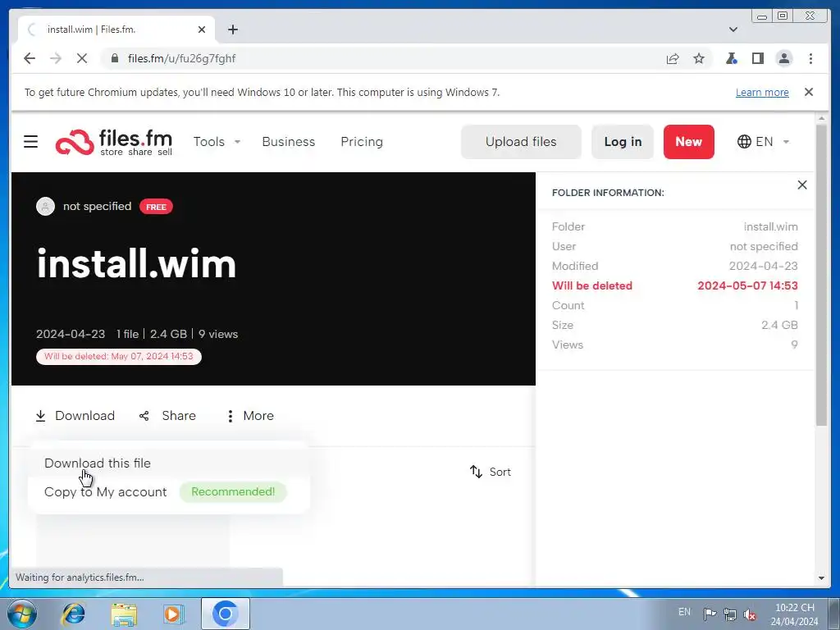The image size is (840, 630).
Task: Close the Folder Information panel
Action: [802, 185]
